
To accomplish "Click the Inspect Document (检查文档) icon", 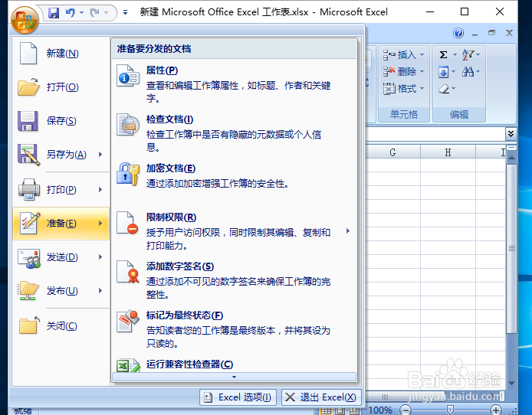I will click(128, 125).
